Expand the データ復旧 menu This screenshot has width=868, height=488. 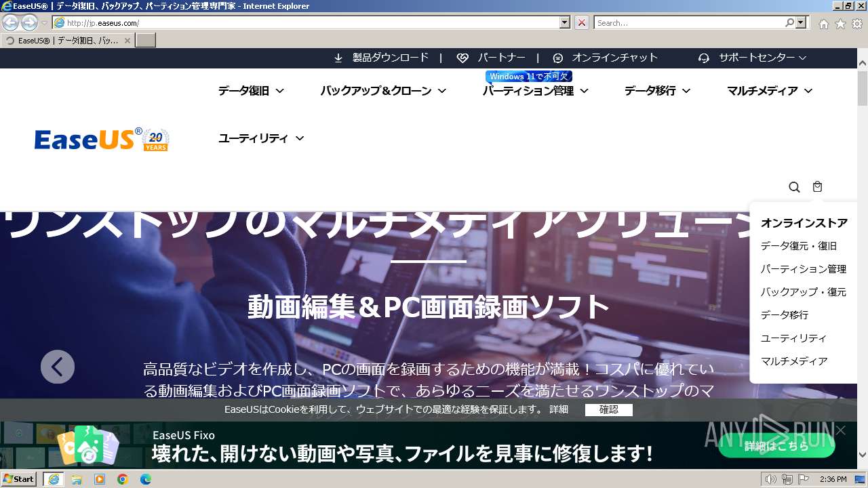[251, 91]
